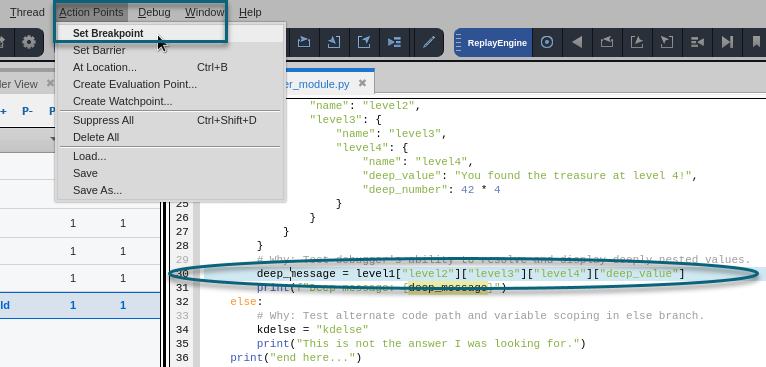Choose Create Evaluation Point... menu entry
Screen dimensions: 766x367
(x=170, y=85)
